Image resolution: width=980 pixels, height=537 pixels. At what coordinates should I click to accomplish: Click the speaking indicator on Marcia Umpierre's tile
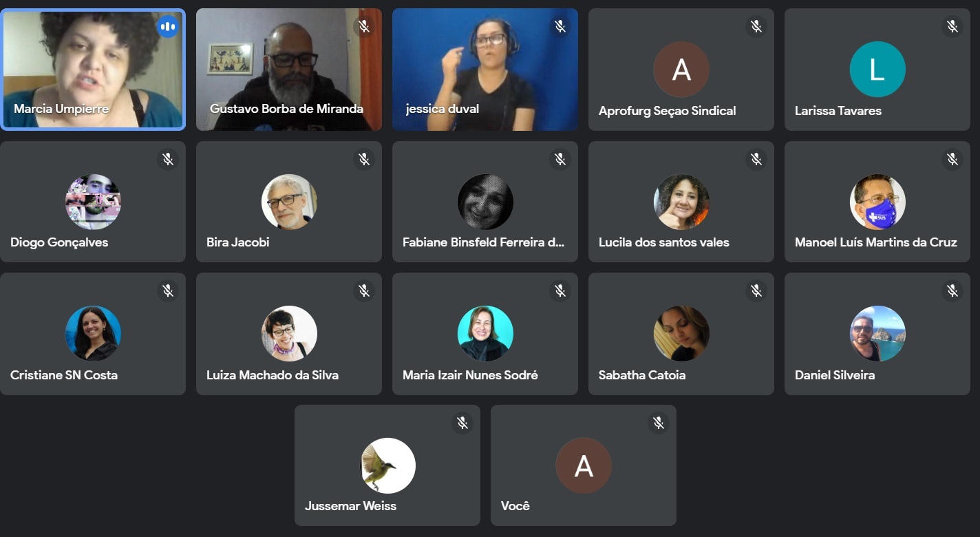tap(168, 27)
